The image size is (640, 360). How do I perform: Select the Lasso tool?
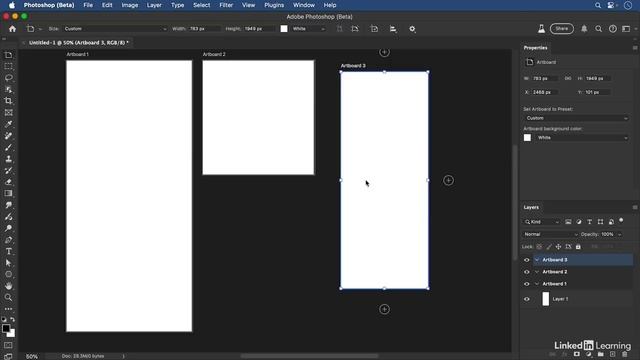(x=8, y=78)
